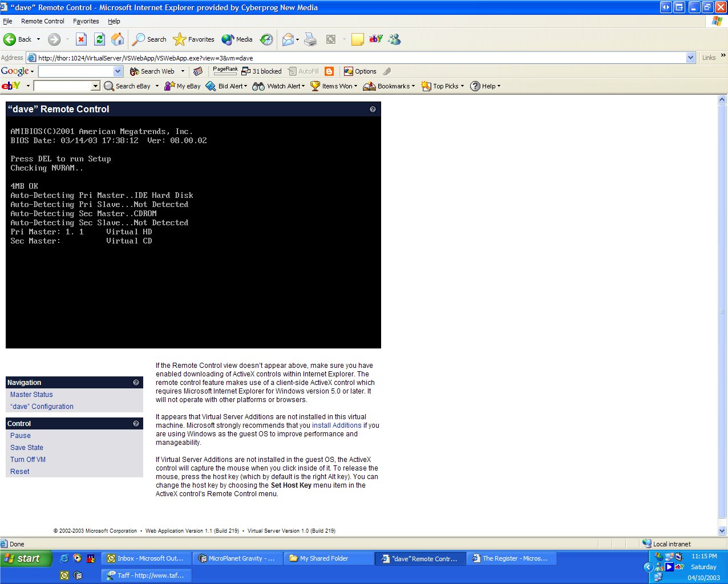The image size is (728, 584).
Task: Click the highlighter pen icon on Google toolbar
Action: pos(387,71)
